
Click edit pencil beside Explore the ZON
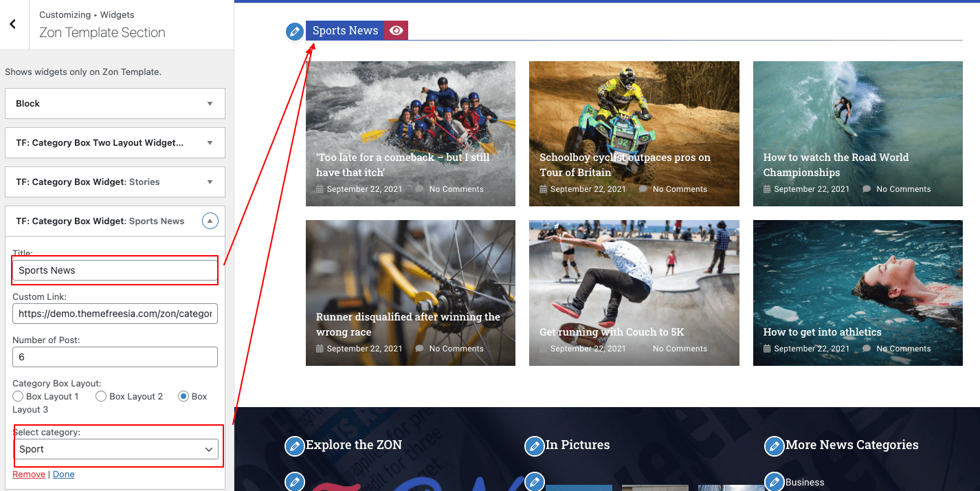(295, 446)
